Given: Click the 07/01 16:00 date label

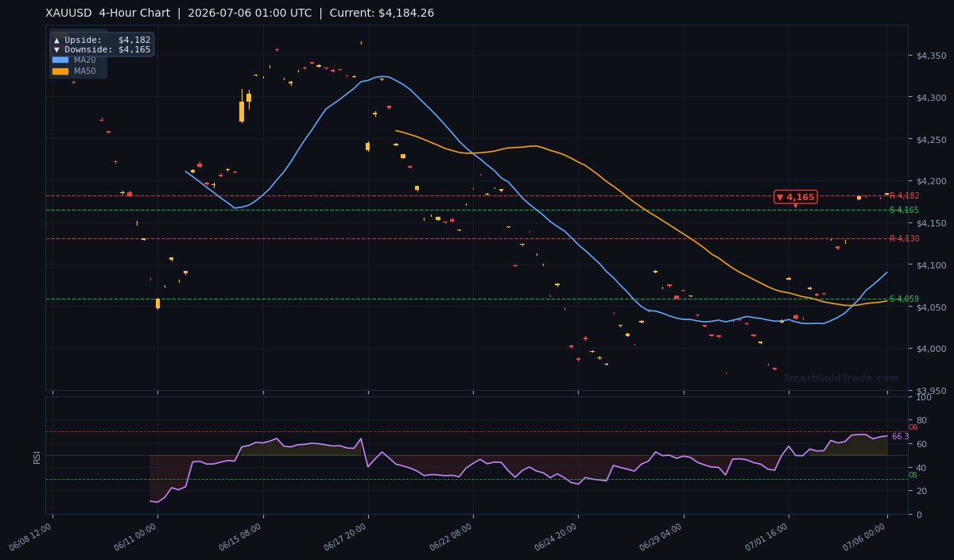Looking at the screenshot, I should (x=767, y=537).
